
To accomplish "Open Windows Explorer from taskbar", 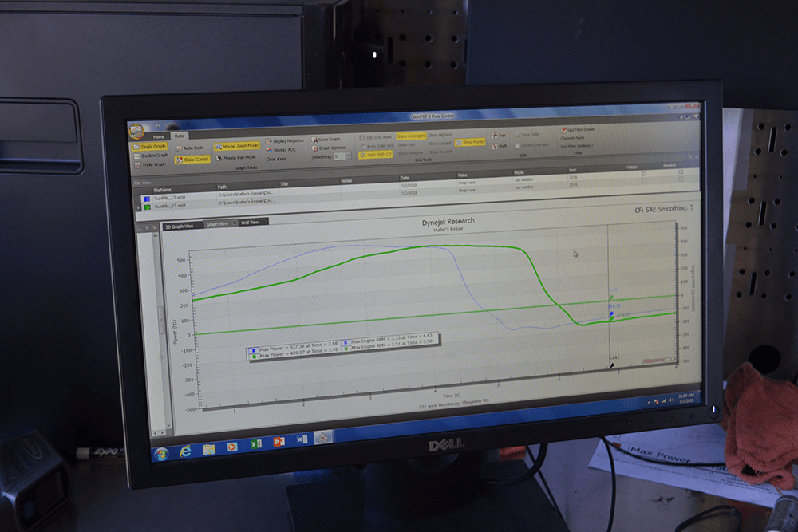I will pyautogui.click(x=208, y=449).
